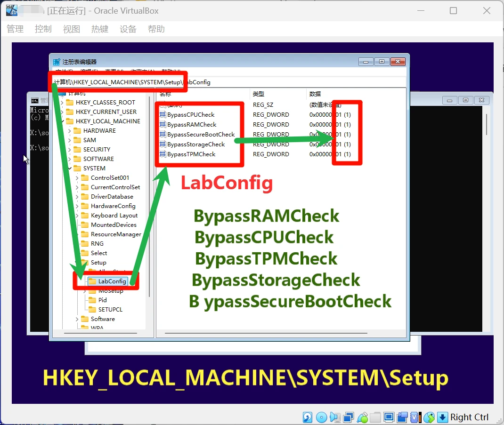
Task: Open the 设备 menu
Action: (128, 29)
